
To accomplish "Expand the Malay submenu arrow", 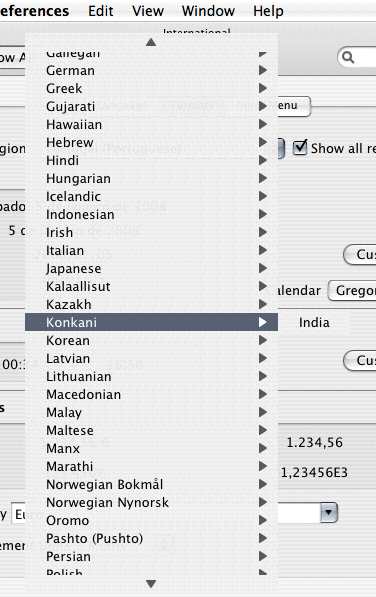I will coord(263,412).
